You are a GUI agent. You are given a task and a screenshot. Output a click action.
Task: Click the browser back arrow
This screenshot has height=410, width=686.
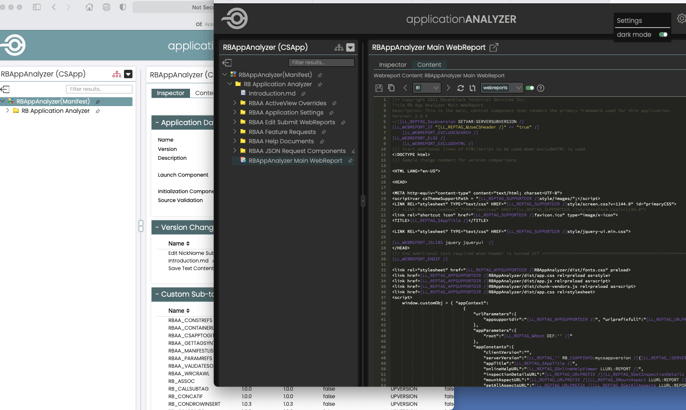tap(54, 7)
